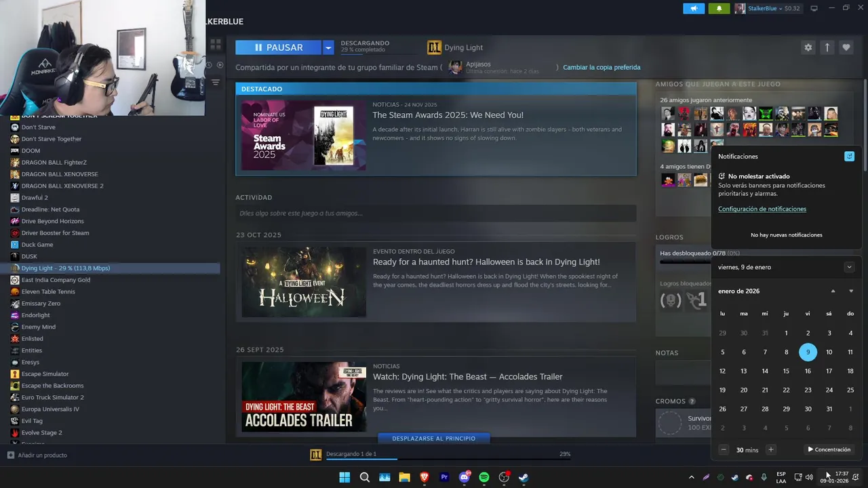
Task: Click the Cromos help question mark
Action: (692, 401)
